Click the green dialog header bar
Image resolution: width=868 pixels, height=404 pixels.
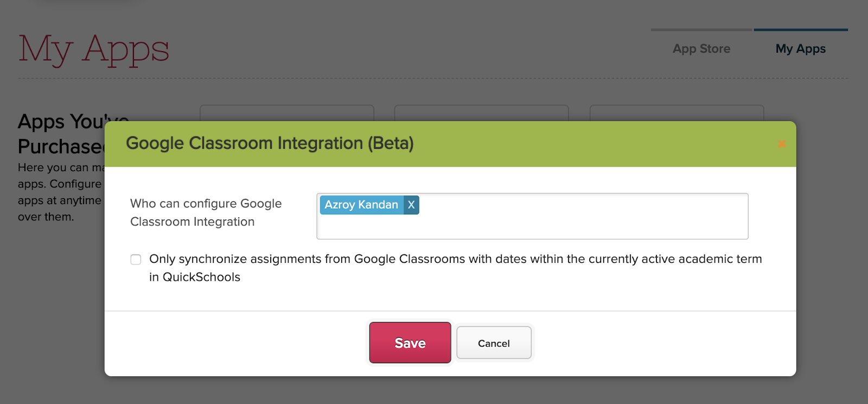(597, 144)
